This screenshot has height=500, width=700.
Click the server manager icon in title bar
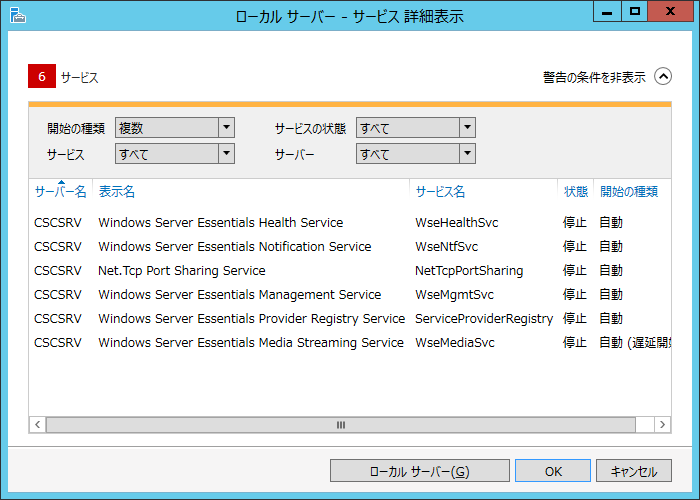coord(17,15)
